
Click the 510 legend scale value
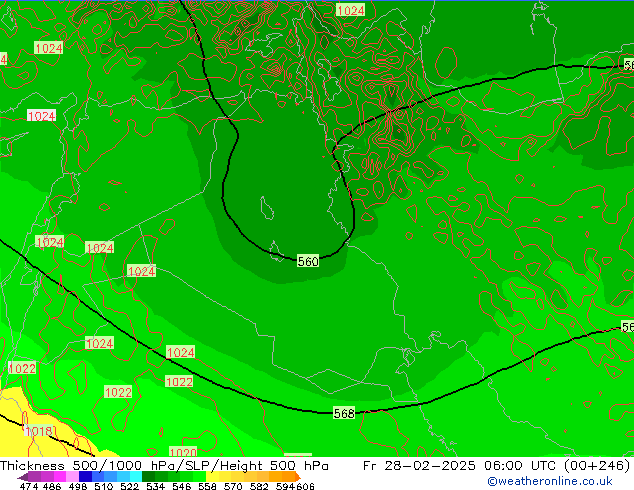(104, 486)
